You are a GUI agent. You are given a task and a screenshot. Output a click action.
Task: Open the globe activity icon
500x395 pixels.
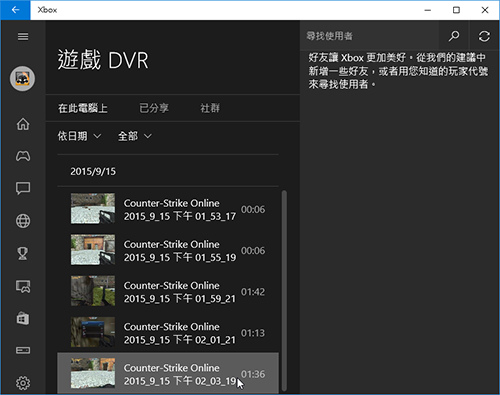[x=23, y=221]
